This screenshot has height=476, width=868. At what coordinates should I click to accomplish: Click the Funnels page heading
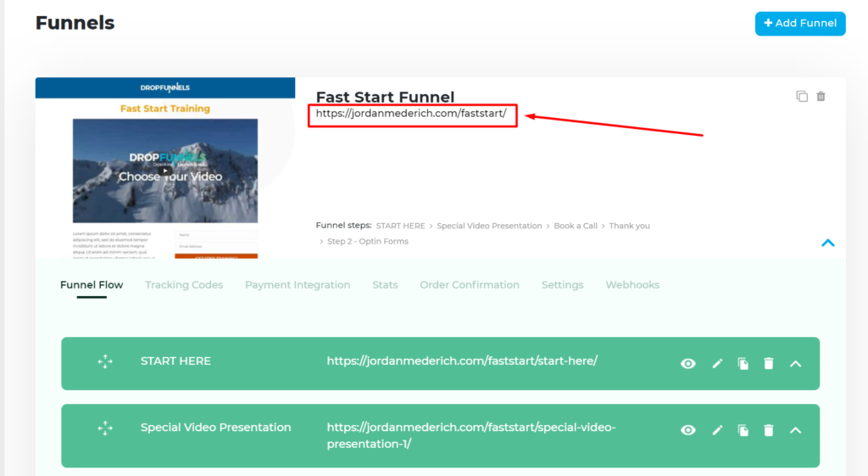click(x=75, y=23)
